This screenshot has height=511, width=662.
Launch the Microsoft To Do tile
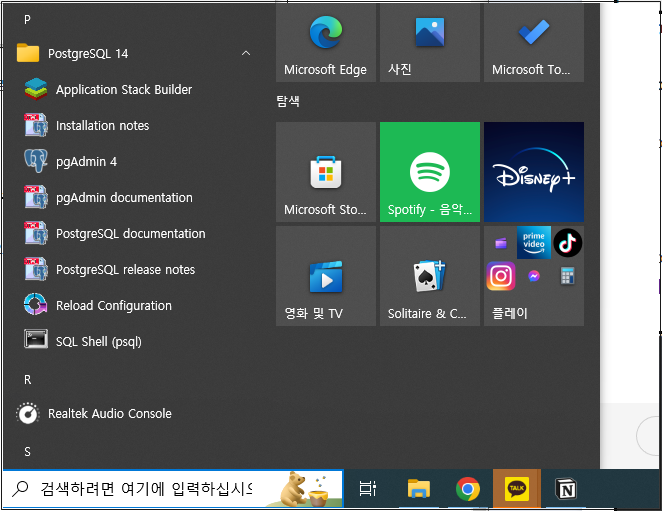534,43
